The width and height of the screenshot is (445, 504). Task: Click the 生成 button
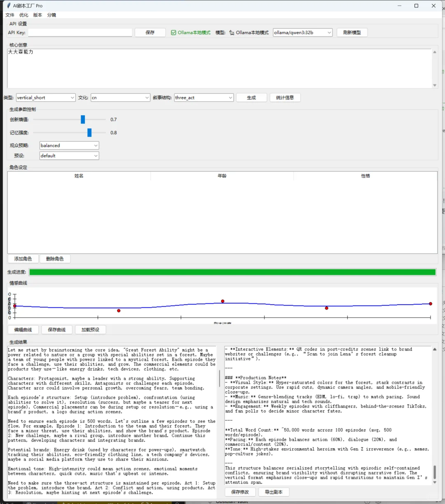251,98
